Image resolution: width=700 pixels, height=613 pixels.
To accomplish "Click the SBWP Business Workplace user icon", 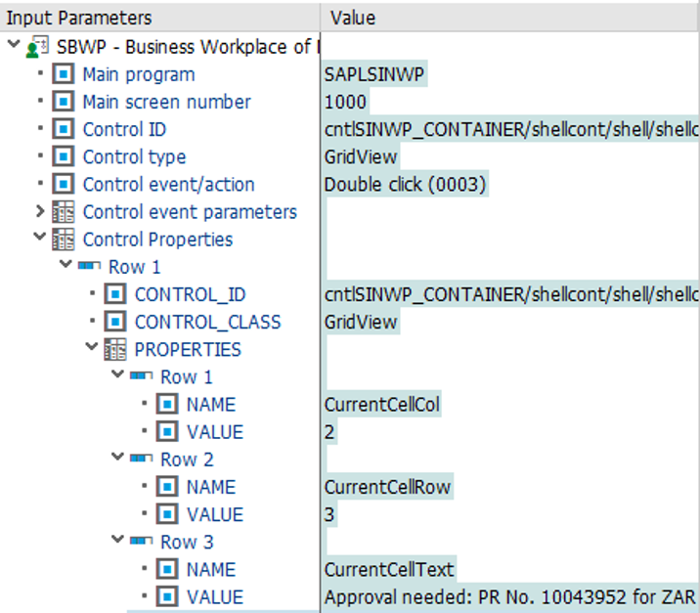I will point(37,47).
